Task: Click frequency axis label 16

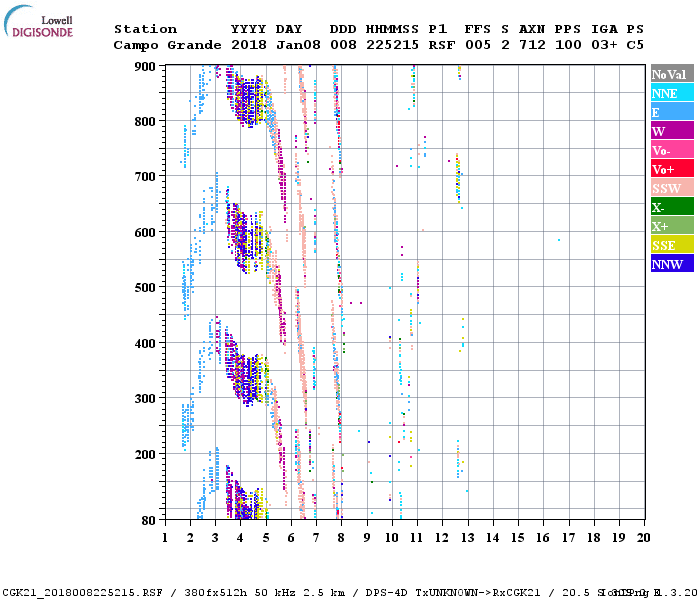Action: coord(543,538)
